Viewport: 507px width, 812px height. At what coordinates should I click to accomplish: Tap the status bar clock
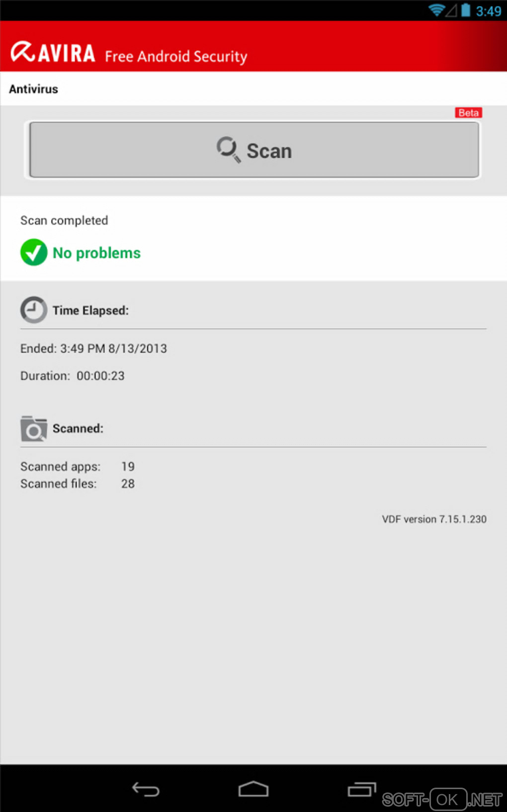[x=489, y=11]
